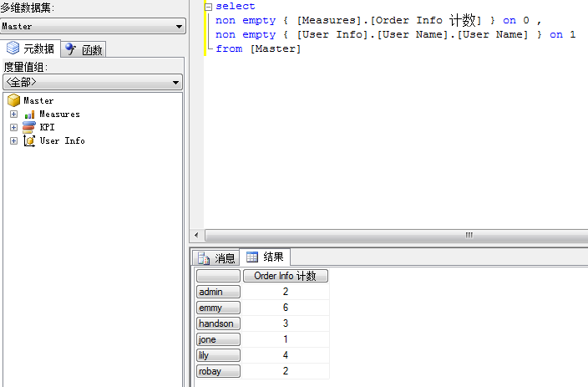Viewport: 588px width, 387px height.
Task: Expand the KPI tree node
Action: pos(14,127)
